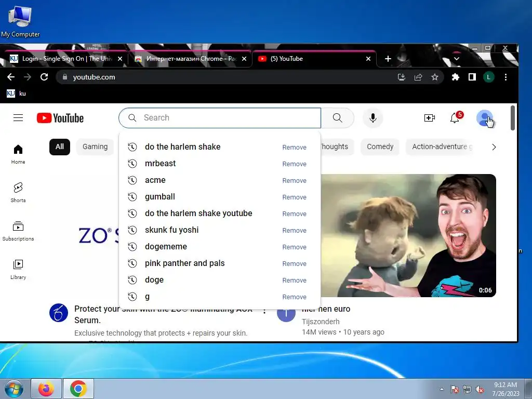Open the Tijszonderh channel link
This screenshot has height=399, width=532.
(321, 321)
